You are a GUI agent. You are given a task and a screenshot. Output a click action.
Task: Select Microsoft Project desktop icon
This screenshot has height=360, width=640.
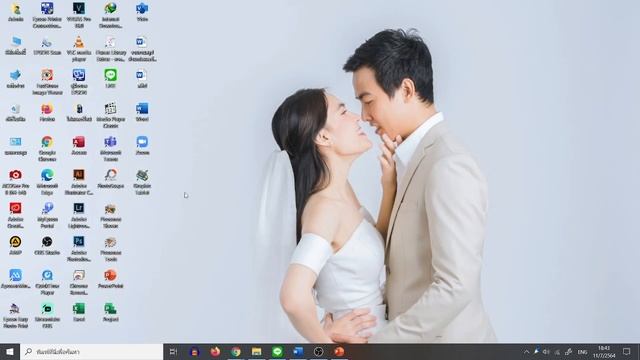pyautogui.click(x=110, y=313)
